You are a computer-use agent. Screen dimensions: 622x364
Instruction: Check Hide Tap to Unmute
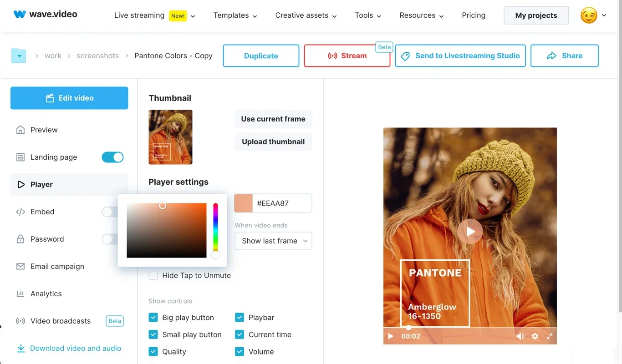pyautogui.click(x=153, y=275)
